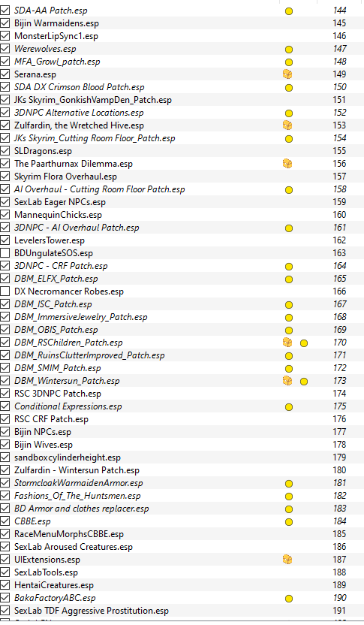Screen dimensions: 364x625
Task: Disable the Bijin Warmaidens.esp checkbox
Action: click(x=5, y=23)
